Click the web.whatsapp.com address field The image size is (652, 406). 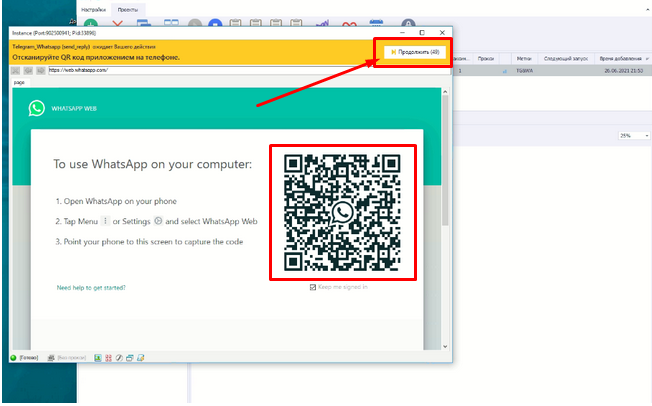249,70
